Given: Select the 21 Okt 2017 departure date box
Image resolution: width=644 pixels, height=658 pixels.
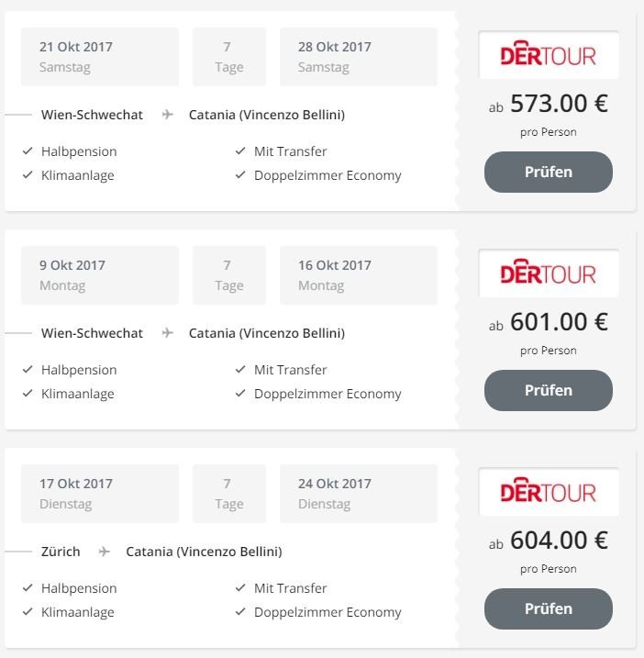Looking at the screenshot, I should (x=100, y=57).
